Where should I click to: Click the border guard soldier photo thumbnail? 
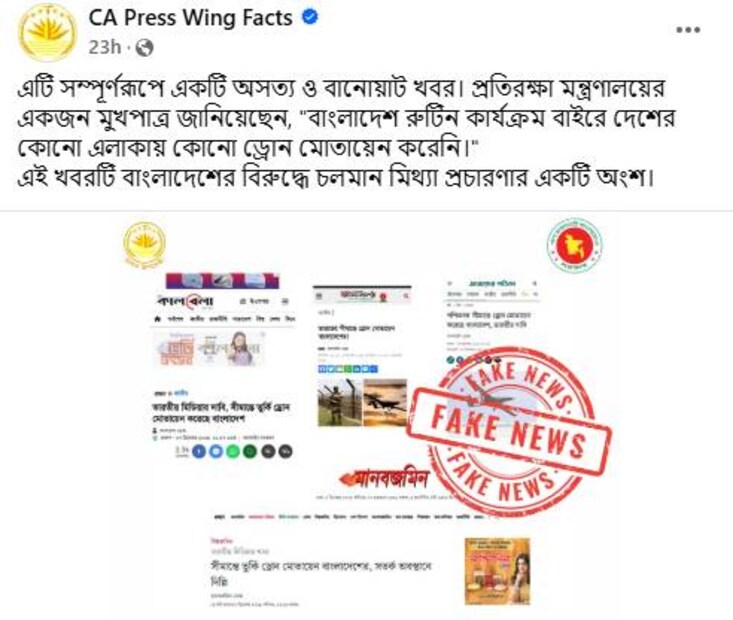[x=340, y=403]
